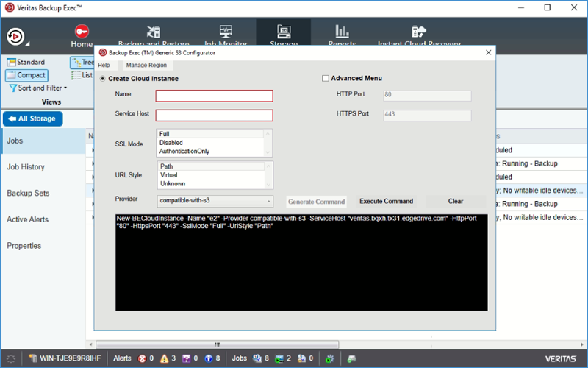
Task: Enable the Advanced Menu checkbox
Action: click(326, 78)
